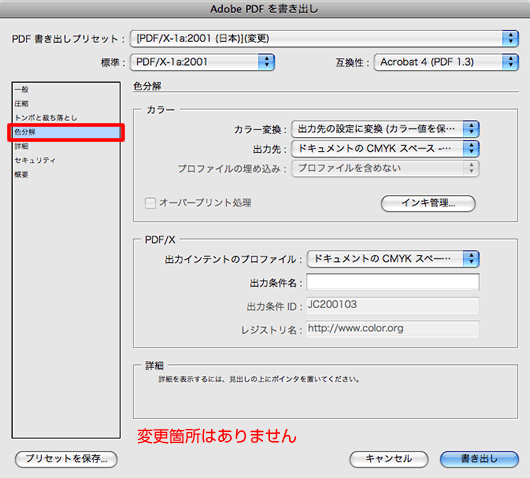Open the 標準 PDF/X-1a:2001 dropdown
Viewport: 530px width, 478px height.
(202, 62)
